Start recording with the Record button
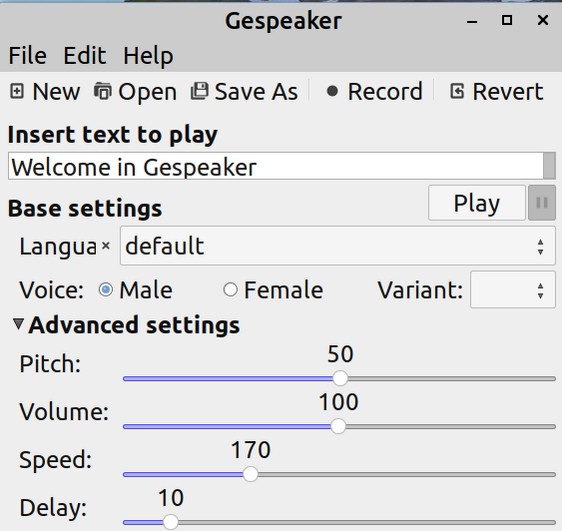Image resolution: width=562 pixels, height=531 pixels. (374, 92)
